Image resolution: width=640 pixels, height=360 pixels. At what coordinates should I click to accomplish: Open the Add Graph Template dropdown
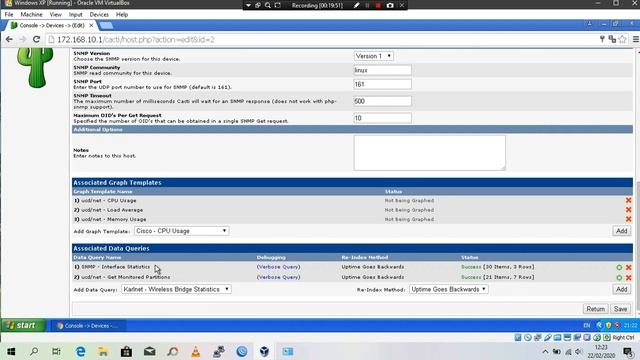pyautogui.click(x=181, y=231)
